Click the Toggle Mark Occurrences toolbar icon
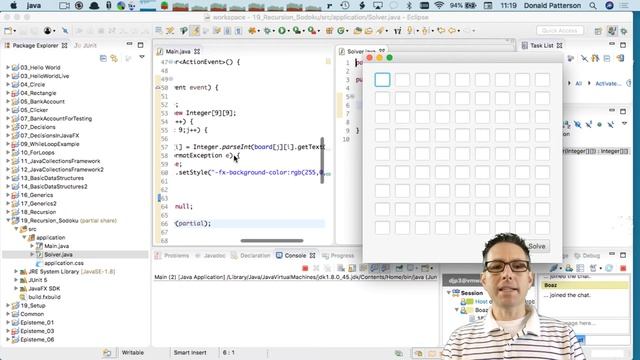Image resolution: width=640 pixels, height=360 pixels. [194, 31]
